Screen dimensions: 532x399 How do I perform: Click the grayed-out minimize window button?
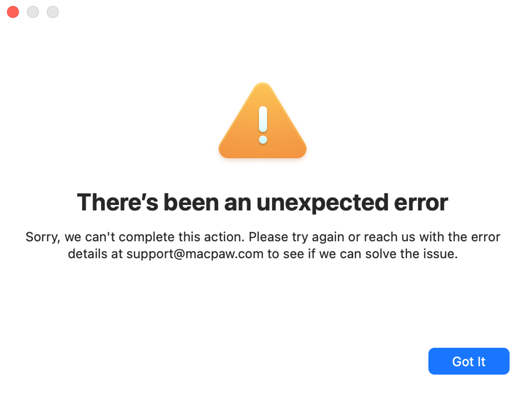33,12
